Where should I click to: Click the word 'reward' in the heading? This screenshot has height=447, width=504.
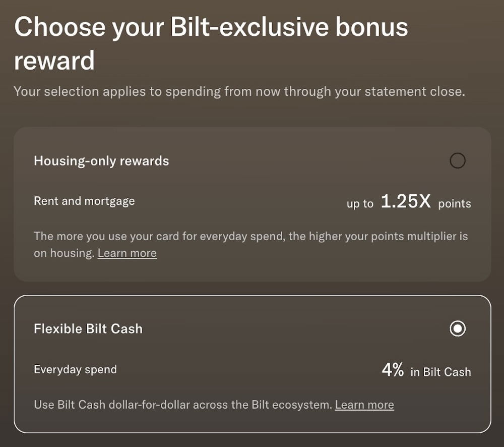click(x=54, y=61)
